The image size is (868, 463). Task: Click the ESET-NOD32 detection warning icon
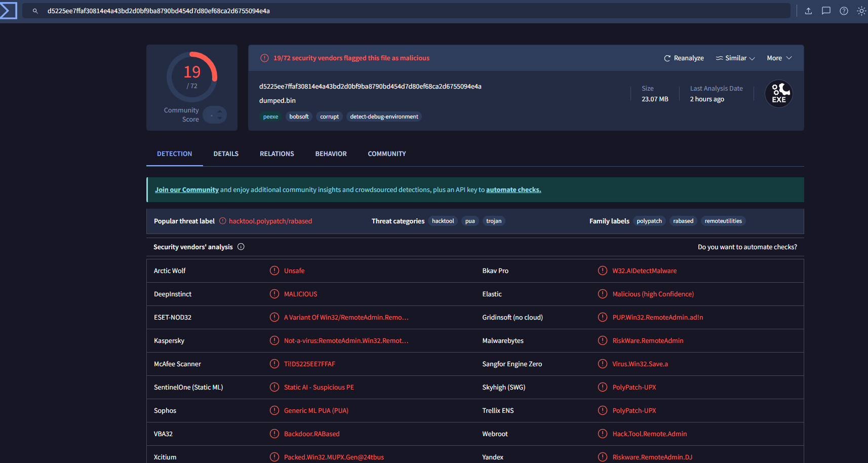tap(274, 317)
